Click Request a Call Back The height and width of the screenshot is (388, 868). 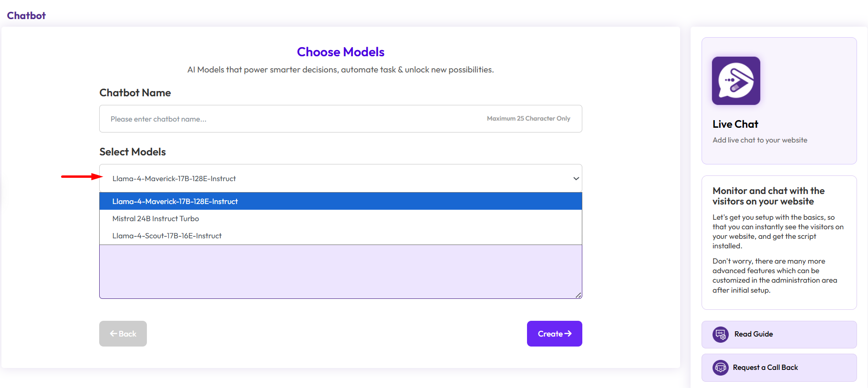765,368
